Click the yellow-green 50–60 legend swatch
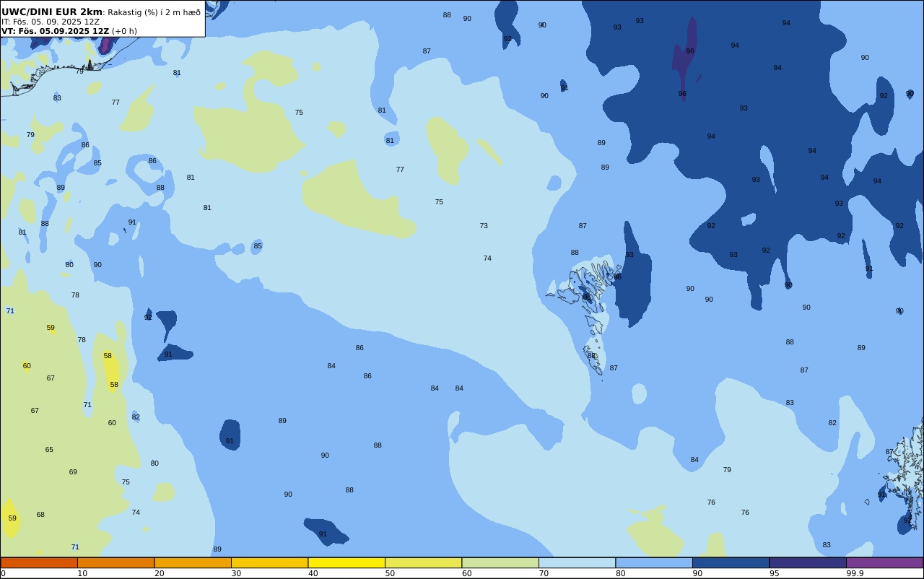924x579 pixels. tap(423, 562)
